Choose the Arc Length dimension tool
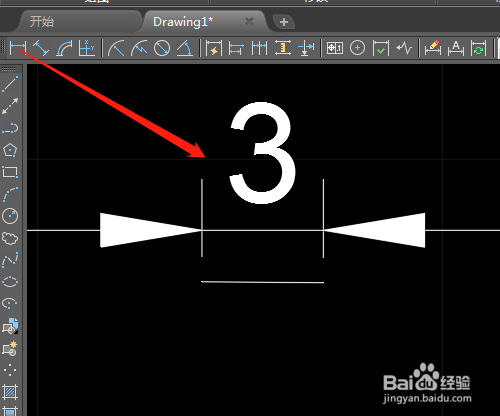Viewport: 500px width, 416px height. pos(64,48)
